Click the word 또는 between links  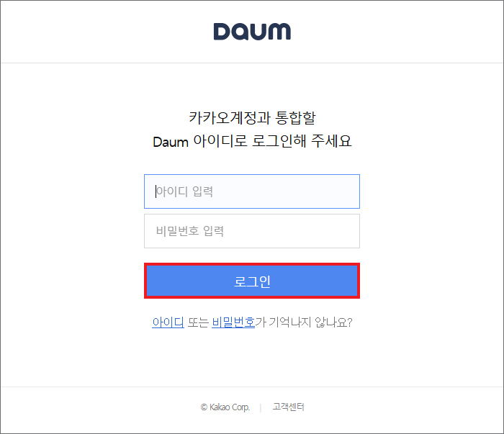[198, 322]
